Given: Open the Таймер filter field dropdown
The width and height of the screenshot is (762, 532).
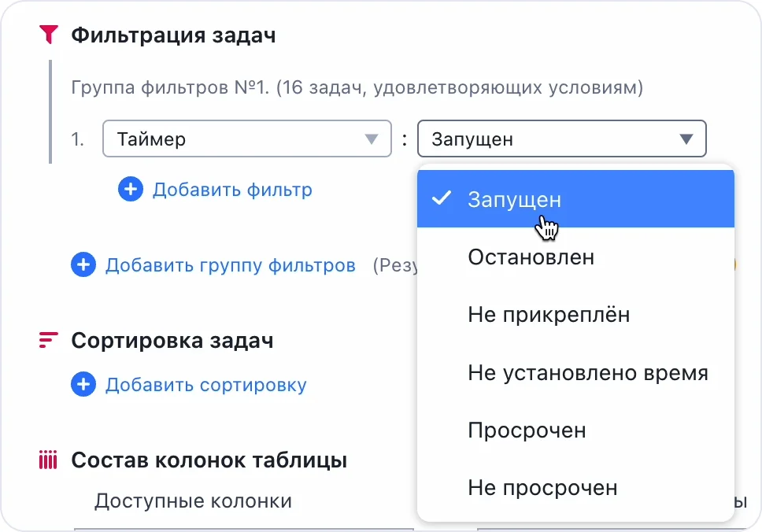Looking at the screenshot, I should (236, 139).
